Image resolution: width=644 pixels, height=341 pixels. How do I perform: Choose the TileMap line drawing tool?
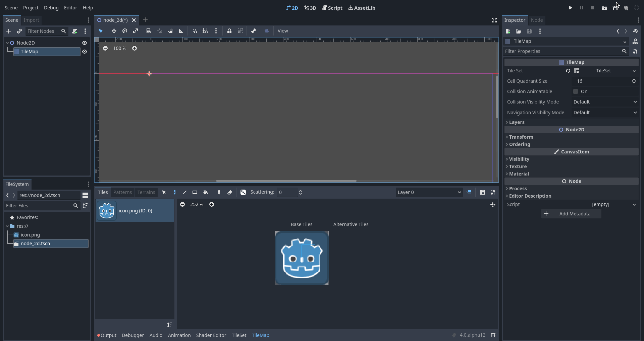pyautogui.click(x=184, y=192)
